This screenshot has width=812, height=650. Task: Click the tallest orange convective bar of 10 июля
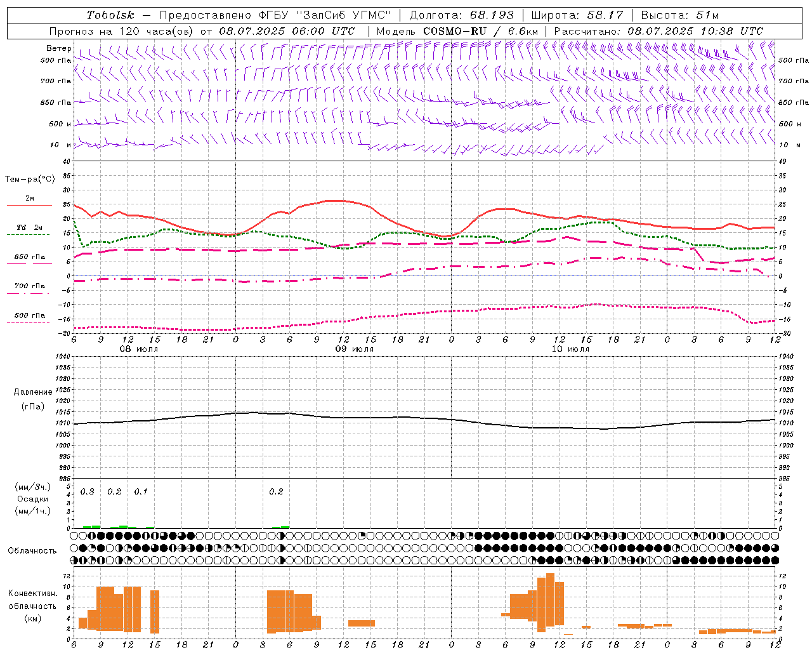coord(550,600)
